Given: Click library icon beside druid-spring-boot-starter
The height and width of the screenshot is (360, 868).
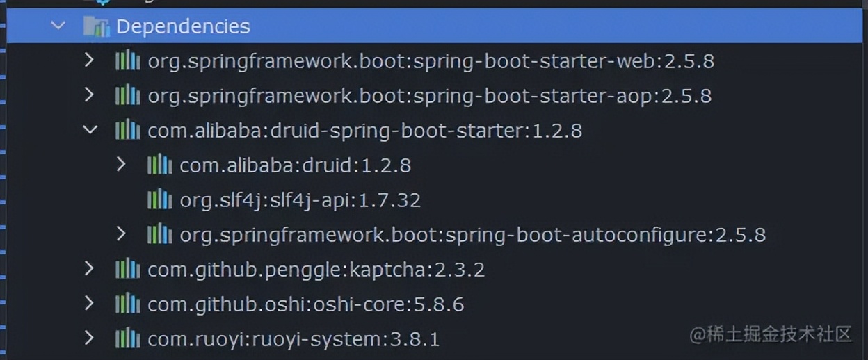Looking at the screenshot, I should [x=127, y=131].
